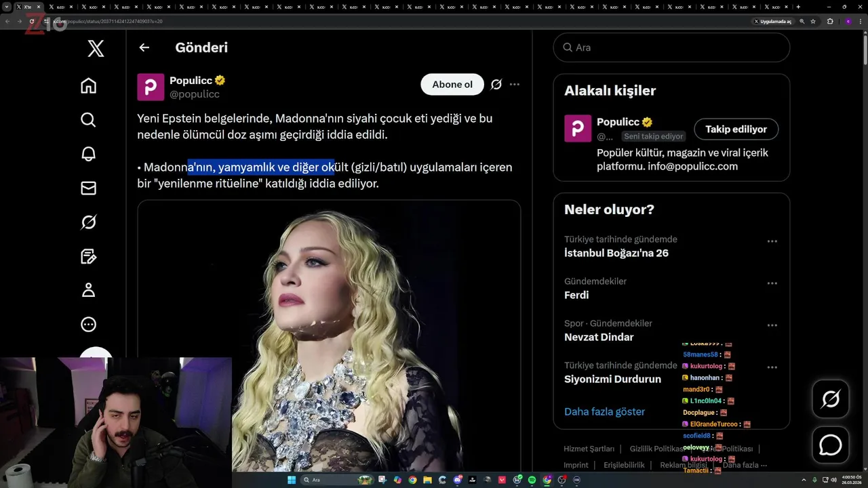This screenshot has width=868, height=488.
Task: Open the post's three-dot more menu
Action: [515, 85]
